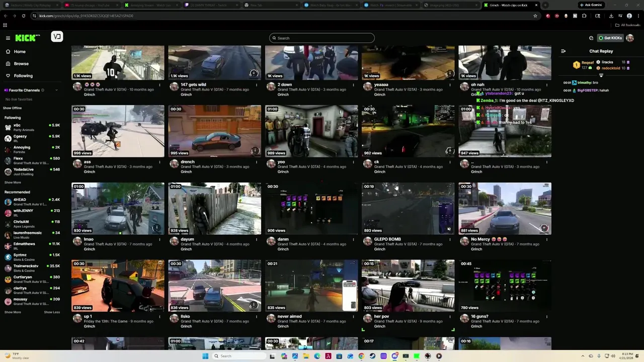Image resolution: width=644 pixels, height=362 pixels.
Task: Click the 'her pov' clip title
Action: coord(381,317)
